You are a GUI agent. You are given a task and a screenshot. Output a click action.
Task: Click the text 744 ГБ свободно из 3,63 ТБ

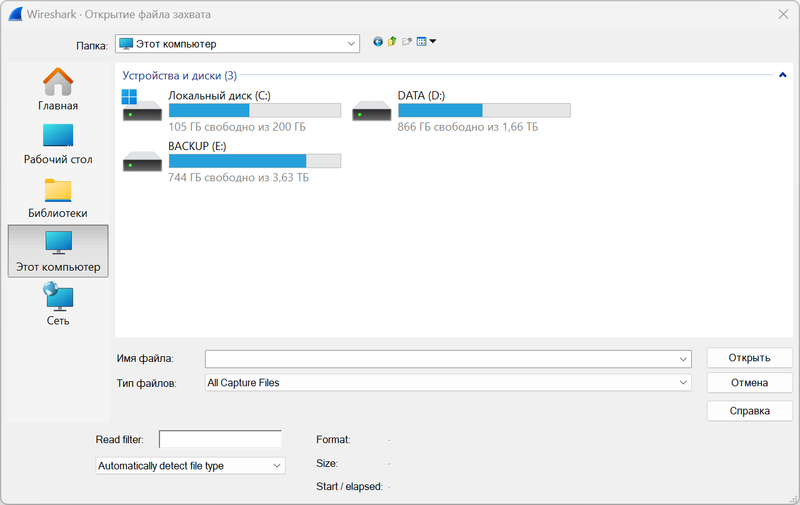239,178
